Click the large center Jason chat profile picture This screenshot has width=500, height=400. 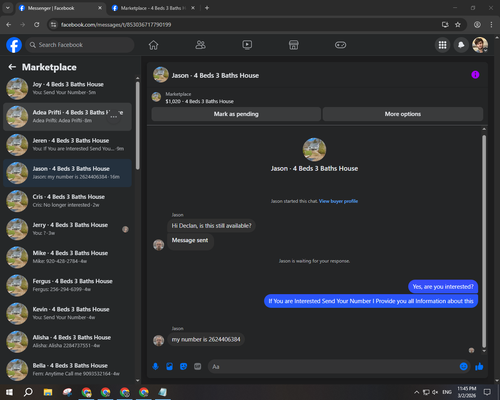314,150
